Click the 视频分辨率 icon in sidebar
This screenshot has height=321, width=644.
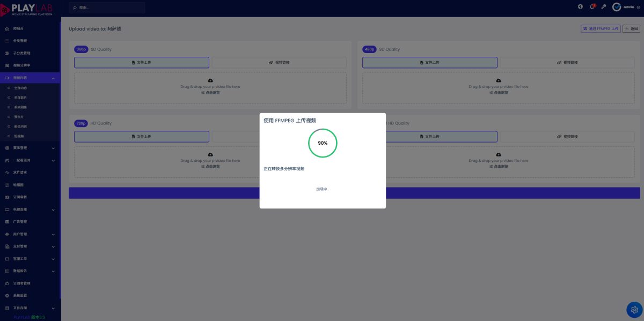click(x=7, y=65)
